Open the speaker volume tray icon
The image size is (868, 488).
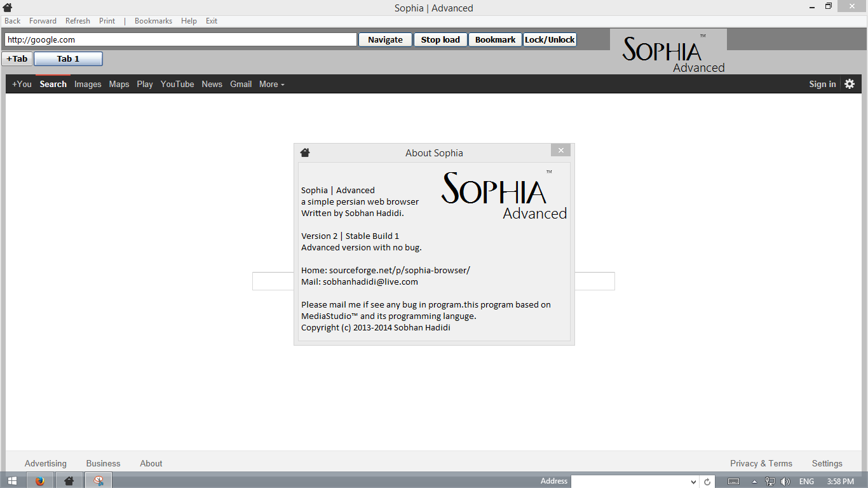coord(786,481)
